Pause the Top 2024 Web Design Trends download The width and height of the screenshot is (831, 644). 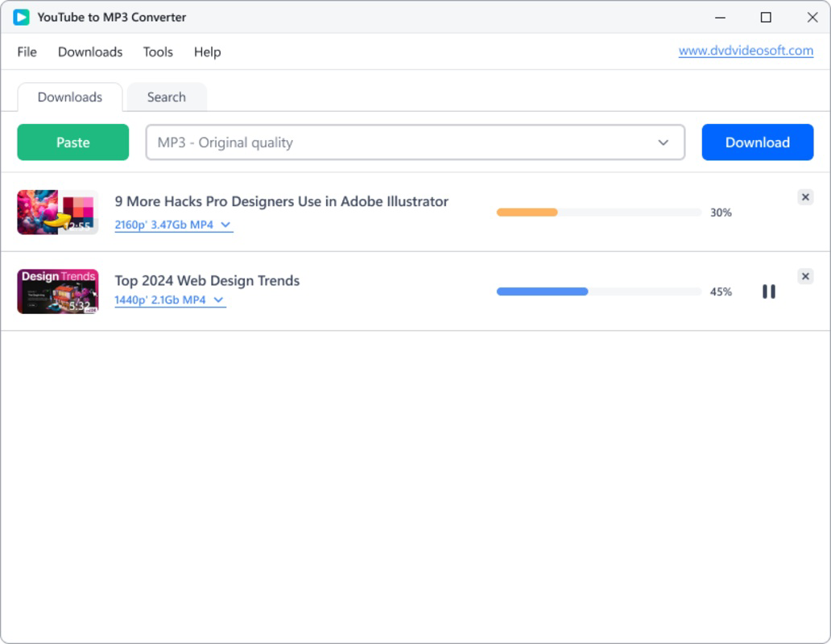tap(768, 291)
